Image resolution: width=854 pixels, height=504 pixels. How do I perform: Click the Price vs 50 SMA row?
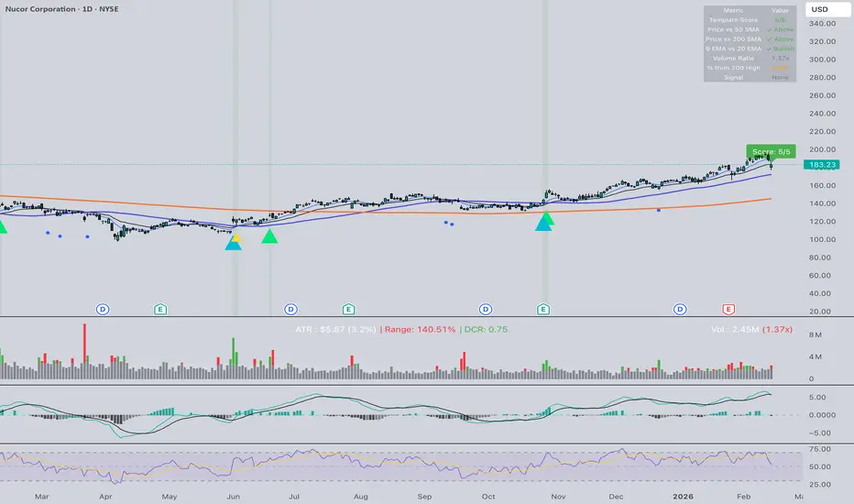750,29
